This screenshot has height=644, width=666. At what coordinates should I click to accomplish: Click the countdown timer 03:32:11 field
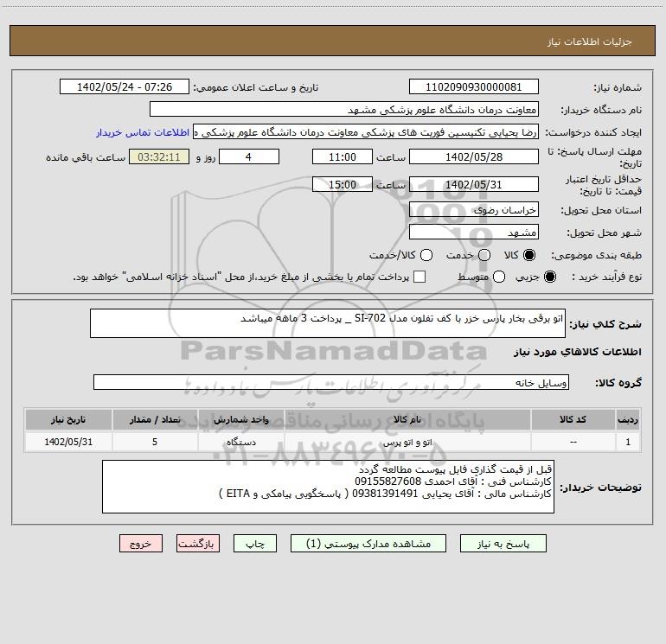(159, 156)
